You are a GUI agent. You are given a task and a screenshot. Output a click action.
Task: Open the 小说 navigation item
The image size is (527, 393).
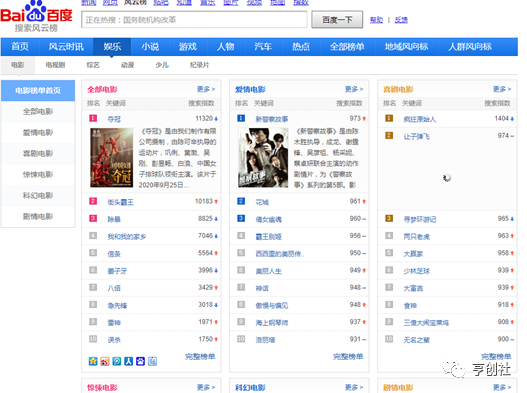point(150,47)
